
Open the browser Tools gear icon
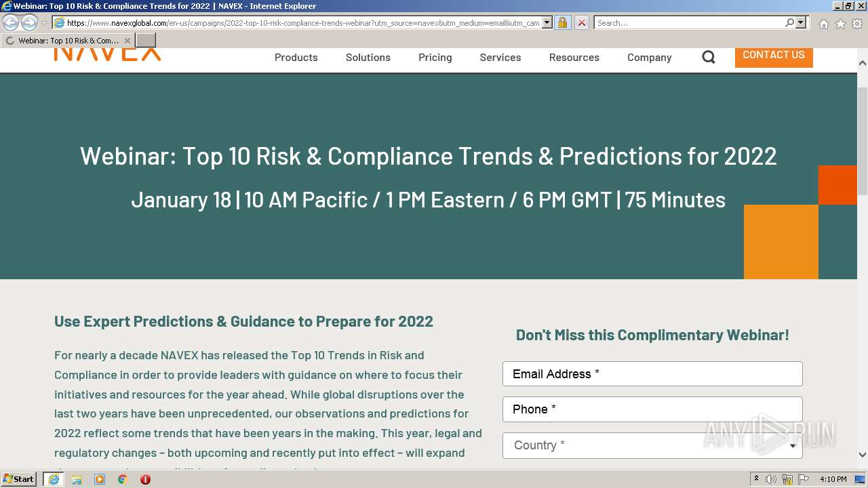(857, 24)
